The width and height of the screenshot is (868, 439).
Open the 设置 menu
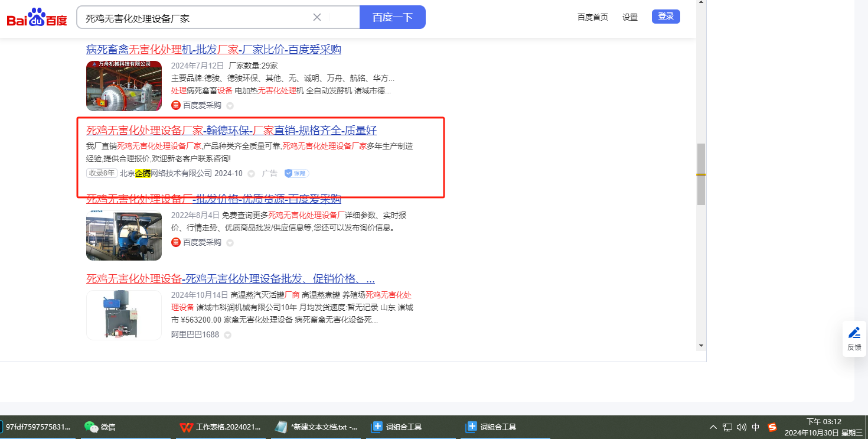coord(630,17)
